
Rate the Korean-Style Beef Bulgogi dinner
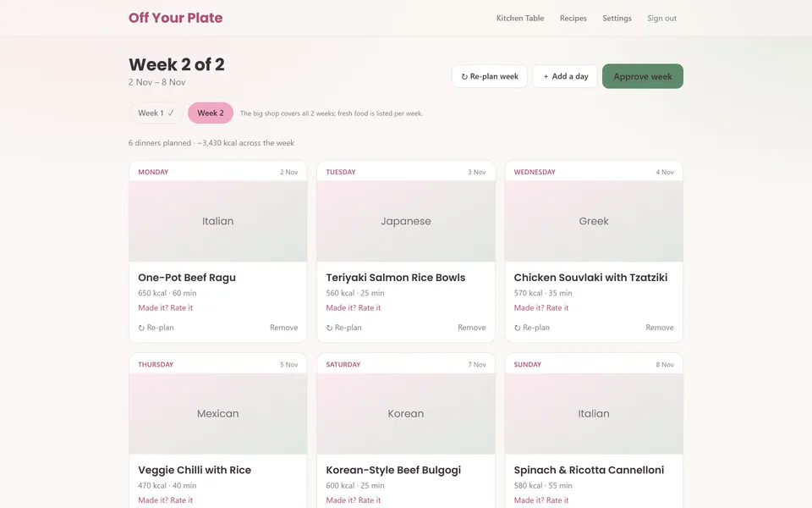pos(354,500)
